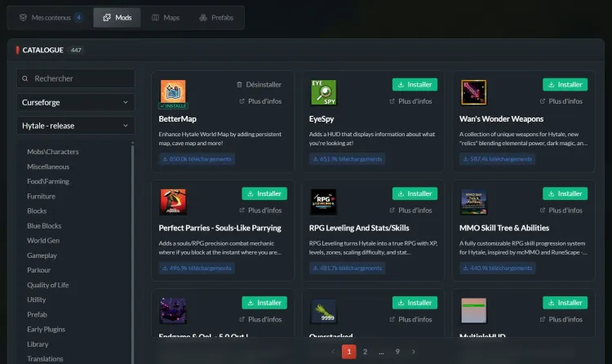Click the Overstacked 9999 mod icon

coord(323,311)
